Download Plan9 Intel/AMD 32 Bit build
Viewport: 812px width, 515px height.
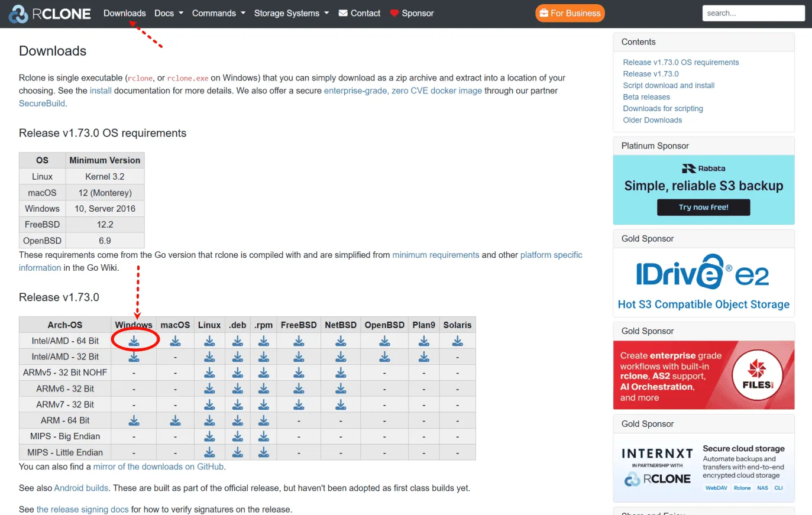tap(424, 357)
